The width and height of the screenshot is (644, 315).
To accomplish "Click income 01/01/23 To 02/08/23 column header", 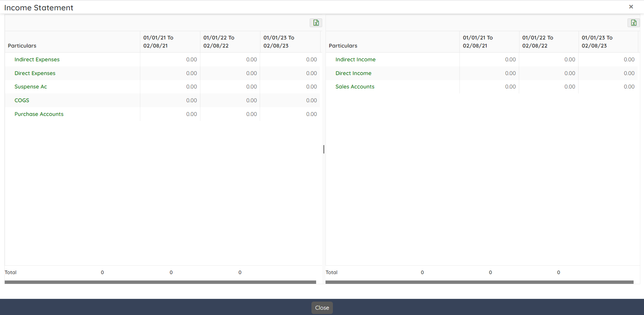I will tap(597, 42).
